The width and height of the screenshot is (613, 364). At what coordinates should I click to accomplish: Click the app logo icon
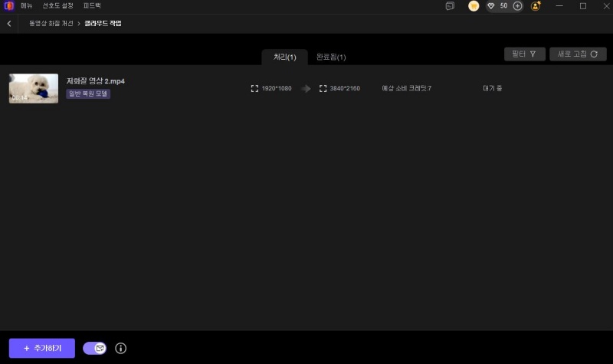pos(8,5)
